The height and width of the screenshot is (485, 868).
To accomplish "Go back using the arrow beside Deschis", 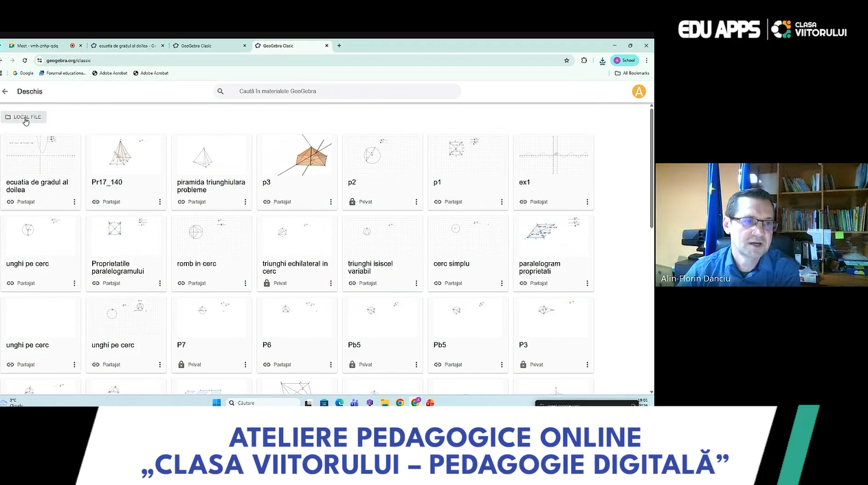I will tap(5, 91).
